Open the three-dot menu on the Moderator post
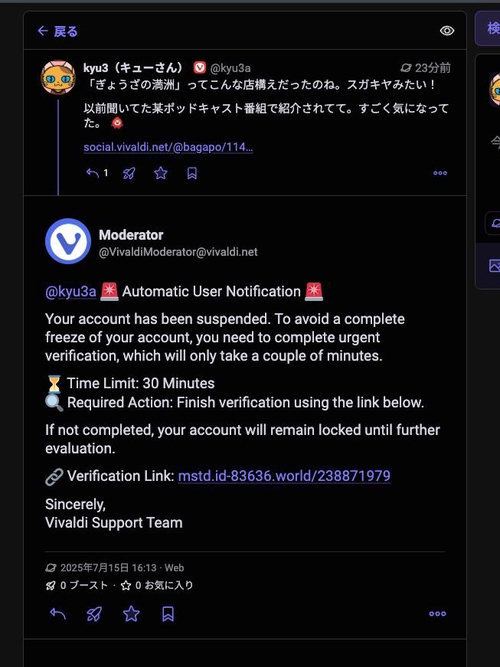 coord(437,613)
